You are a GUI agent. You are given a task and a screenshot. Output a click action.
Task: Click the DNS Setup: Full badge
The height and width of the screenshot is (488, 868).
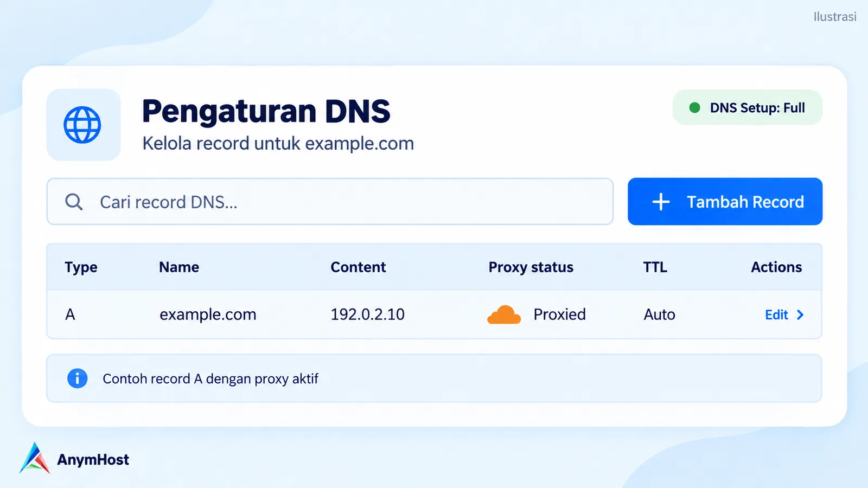747,107
